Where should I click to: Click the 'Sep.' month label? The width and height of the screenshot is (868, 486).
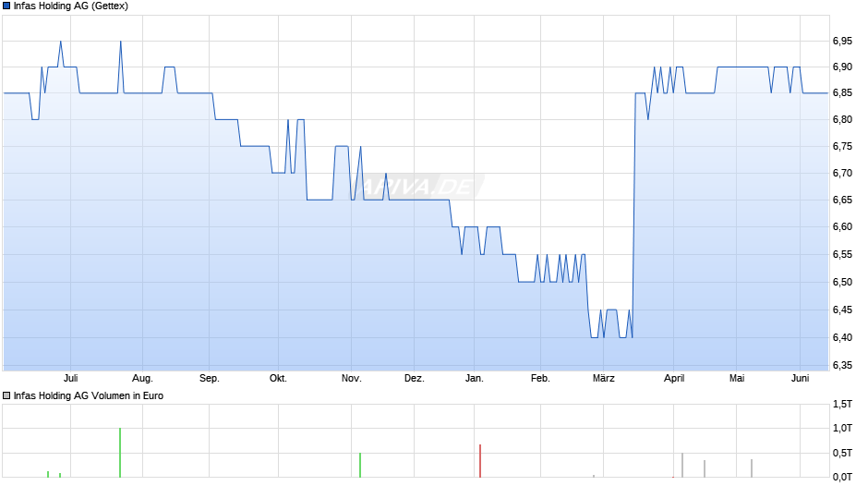click(210, 379)
